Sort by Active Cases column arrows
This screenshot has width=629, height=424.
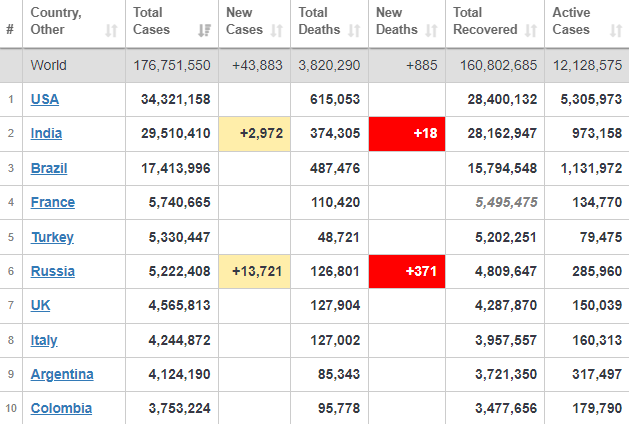pos(616,30)
